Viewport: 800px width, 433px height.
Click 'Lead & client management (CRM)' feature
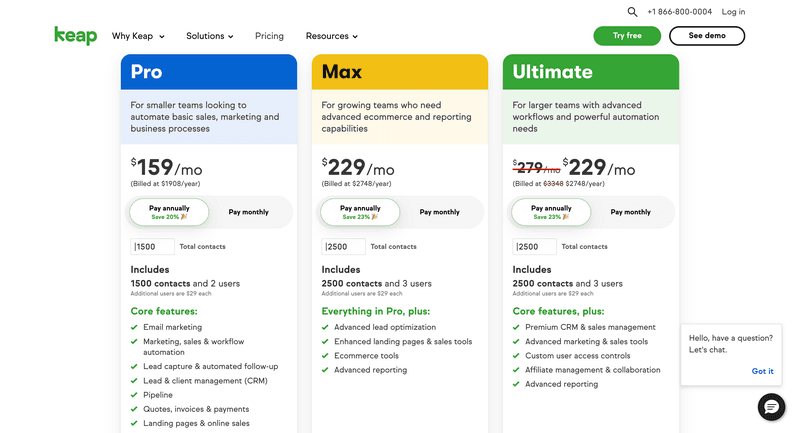pyautogui.click(x=205, y=381)
